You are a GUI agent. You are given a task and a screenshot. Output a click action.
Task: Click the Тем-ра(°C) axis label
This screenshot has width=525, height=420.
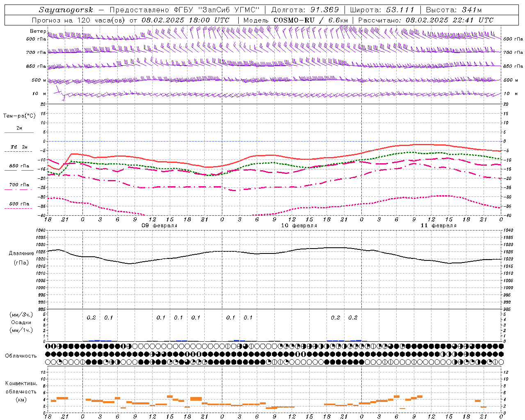click(x=19, y=116)
